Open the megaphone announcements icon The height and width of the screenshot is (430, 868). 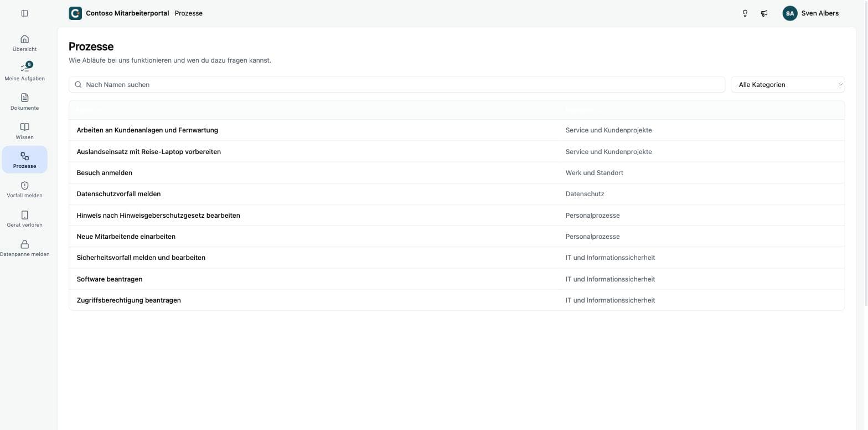click(764, 13)
